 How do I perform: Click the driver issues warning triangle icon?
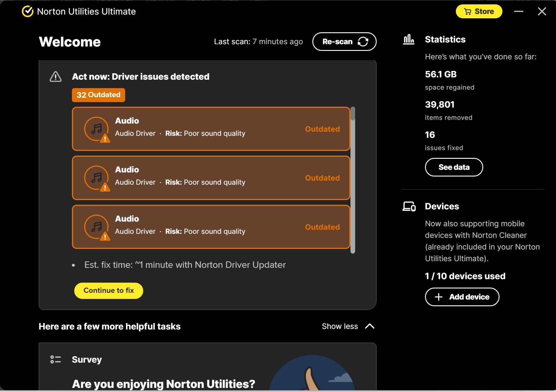(55, 77)
